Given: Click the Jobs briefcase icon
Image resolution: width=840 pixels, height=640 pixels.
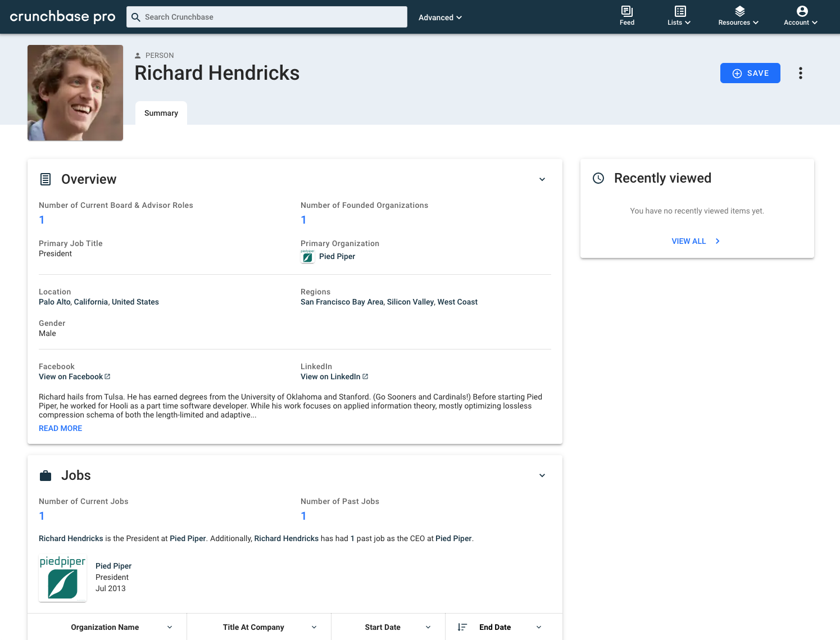Looking at the screenshot, I should coord(46,476).
